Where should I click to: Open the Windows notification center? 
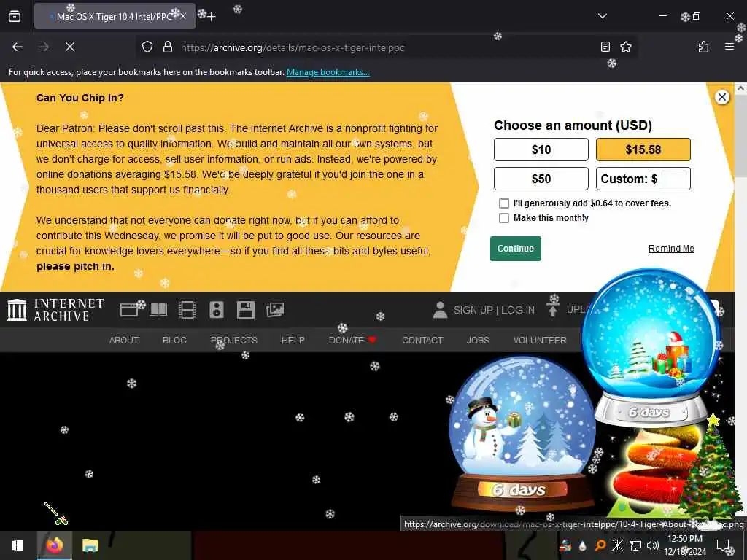(x=723, y=545)
